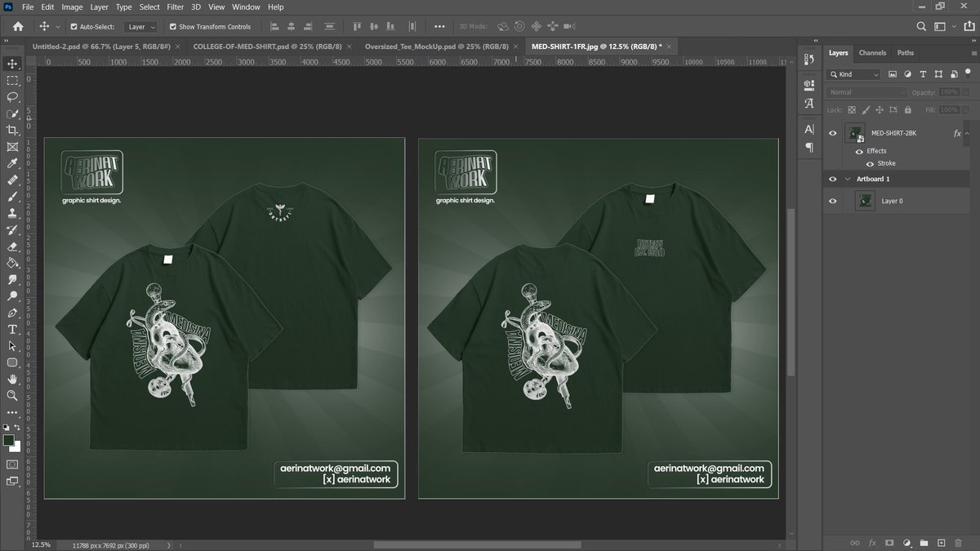Select the Paint Bucket tool
Viewport: 980px width, 551px height.
12,263
